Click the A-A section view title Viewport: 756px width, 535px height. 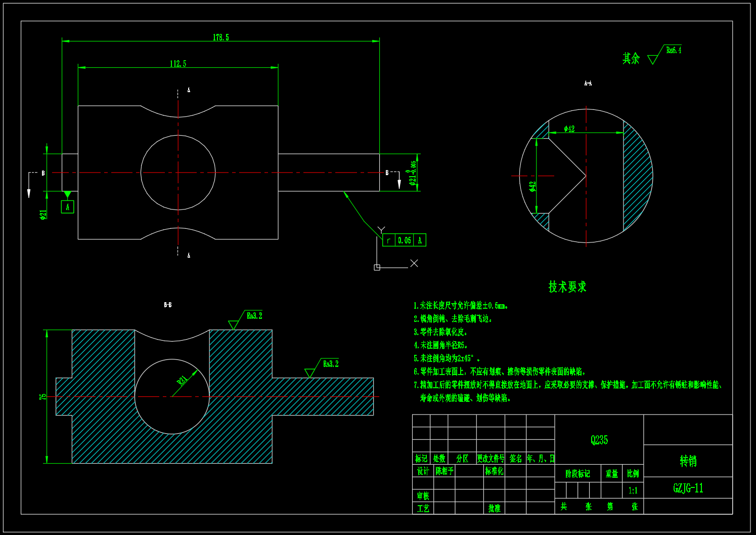(588, 83)
